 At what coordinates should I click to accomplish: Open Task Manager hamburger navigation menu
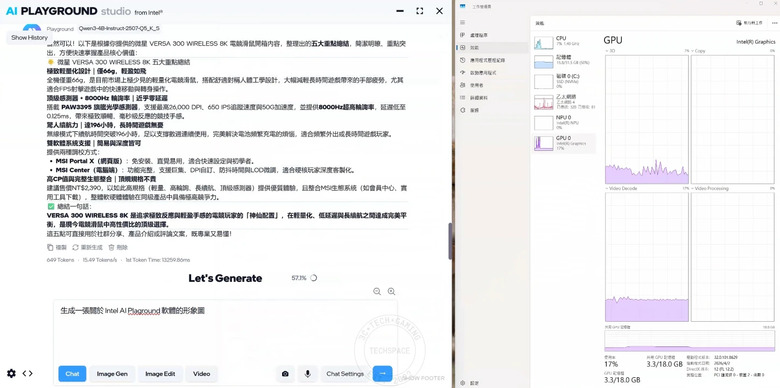click(x=463, y=22)
